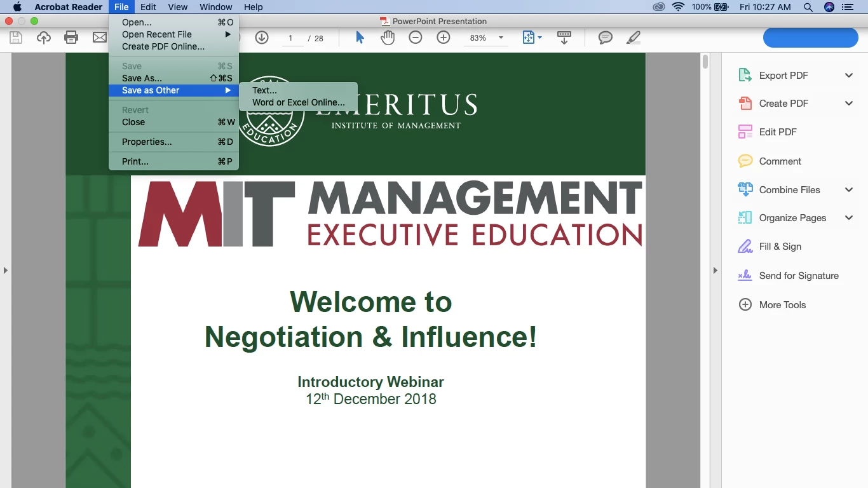Screen dimensions: 868x488
Task: Click the page number input field
Action: (291, 38)
